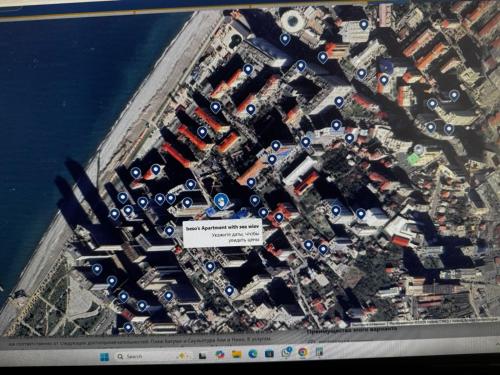Open the Apartment with sea view tooltip card
This screenshot has height=375, width=500.
point(223,234)
